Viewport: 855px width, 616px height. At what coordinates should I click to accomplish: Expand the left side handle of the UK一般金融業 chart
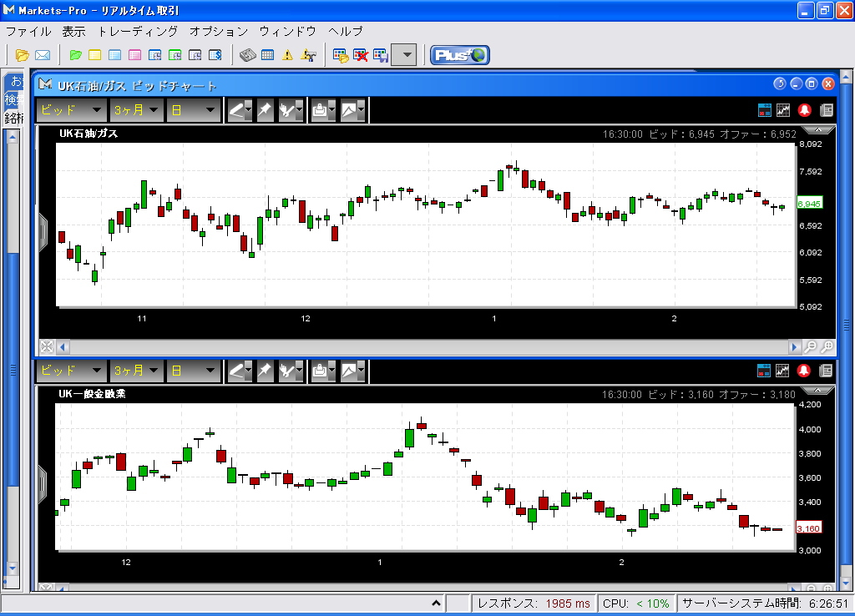tap(43, 484)
